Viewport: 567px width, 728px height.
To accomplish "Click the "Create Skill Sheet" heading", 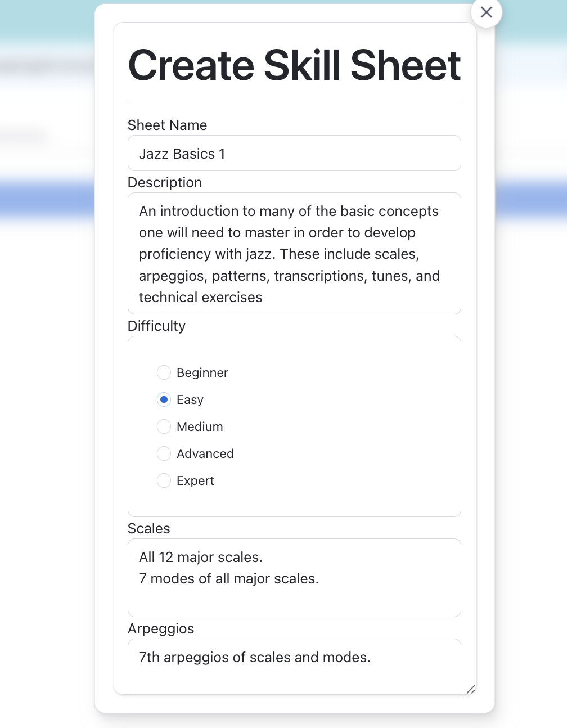I will [x=294, y=65].
